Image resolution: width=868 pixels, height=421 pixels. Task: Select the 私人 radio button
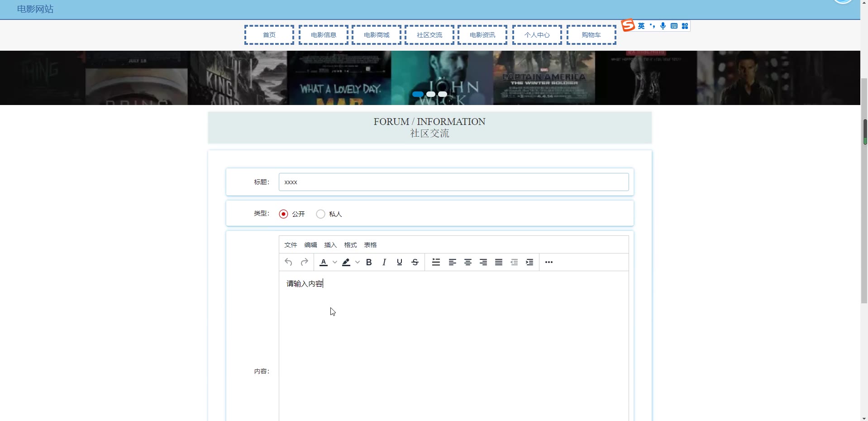click(x=320, y=214)
